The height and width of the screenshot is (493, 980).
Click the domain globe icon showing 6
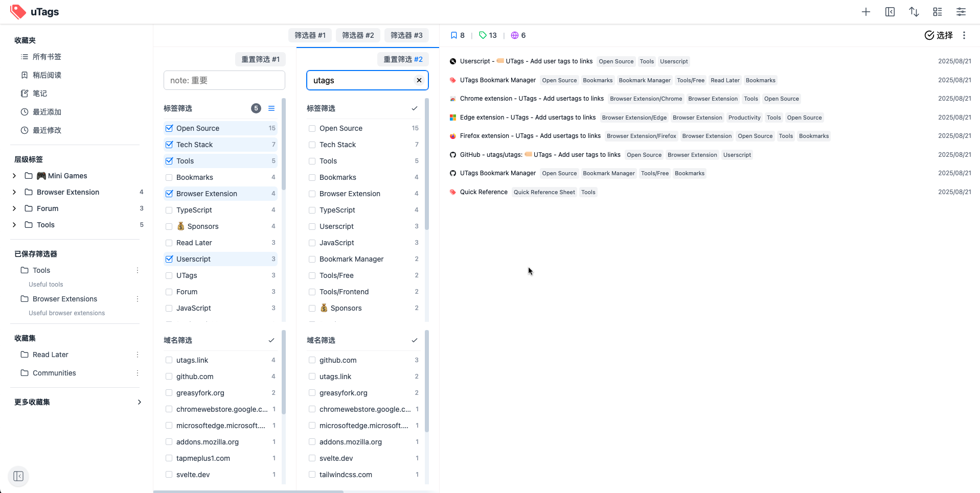[515, 35]
